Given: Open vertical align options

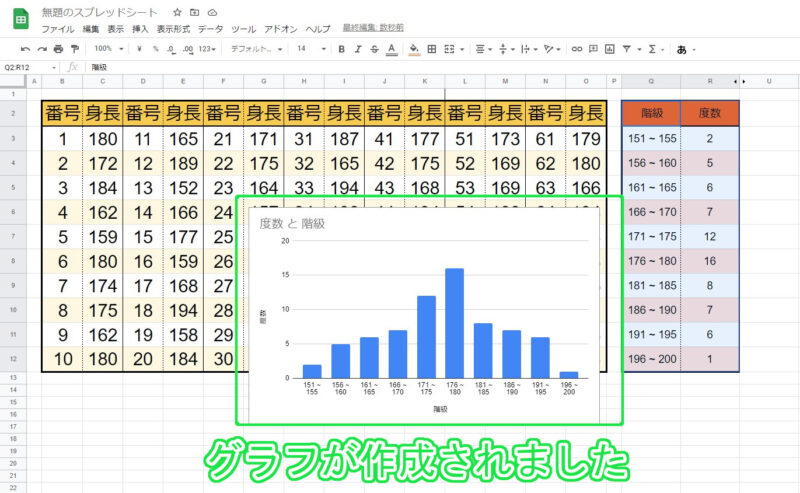Looking at the screenshot, I should tap(506, 49).
